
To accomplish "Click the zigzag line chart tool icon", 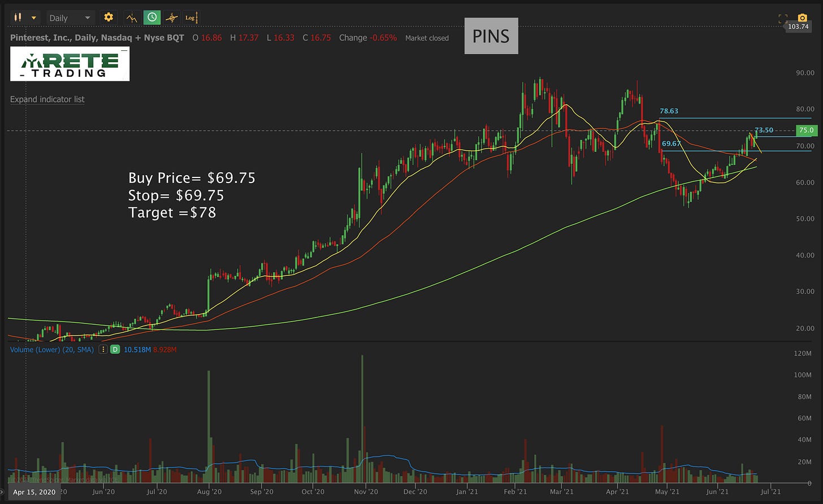I will (132, 18).
